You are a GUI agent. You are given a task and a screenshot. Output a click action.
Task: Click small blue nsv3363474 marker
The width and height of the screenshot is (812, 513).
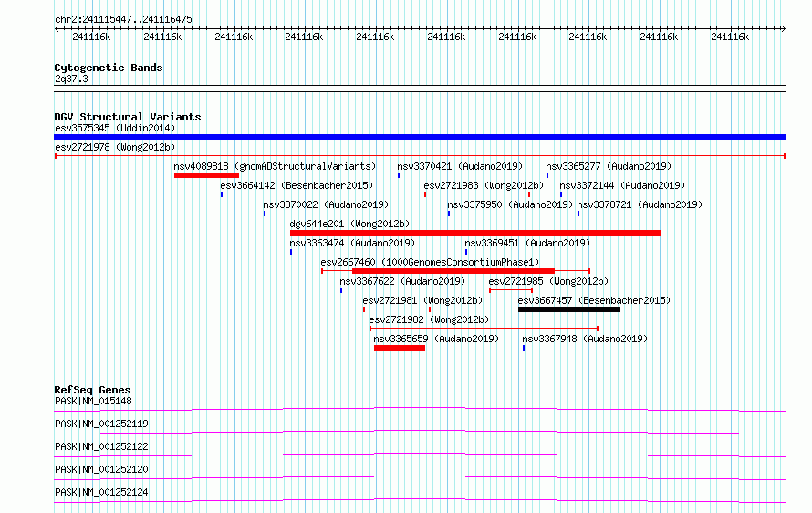291,252
